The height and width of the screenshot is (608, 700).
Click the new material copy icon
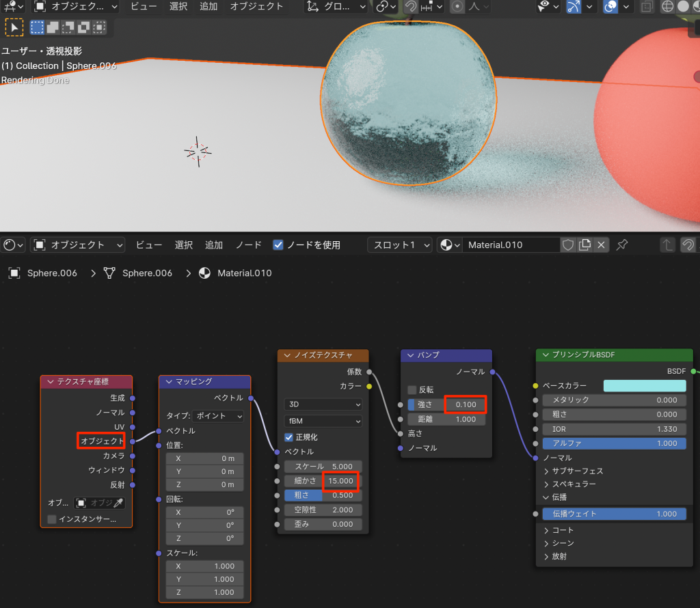coord(584,245)
